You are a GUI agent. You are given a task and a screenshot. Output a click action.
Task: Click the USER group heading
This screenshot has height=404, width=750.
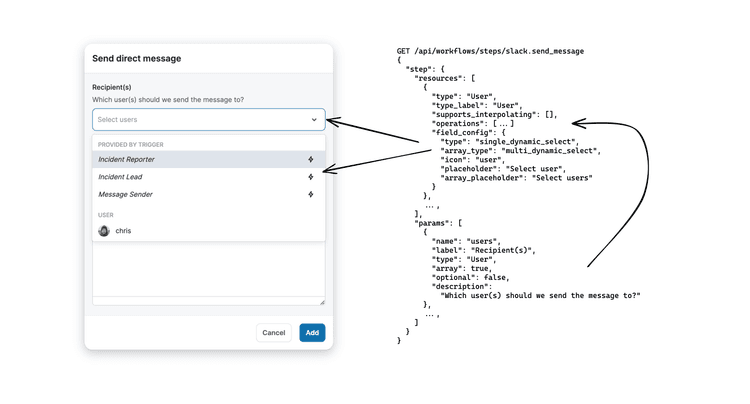pos(106,215)
